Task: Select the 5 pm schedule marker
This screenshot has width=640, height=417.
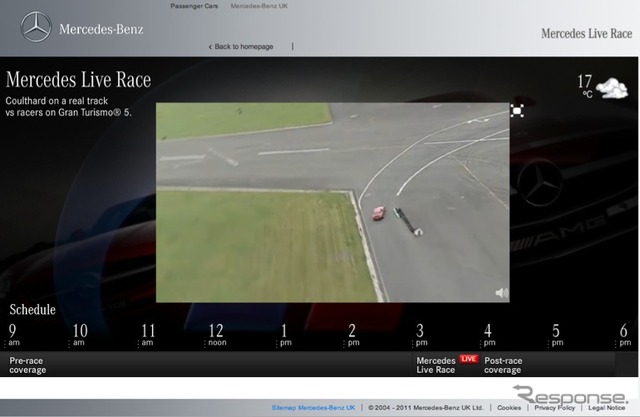Action: pyautogui.click(x=557, y=335)
